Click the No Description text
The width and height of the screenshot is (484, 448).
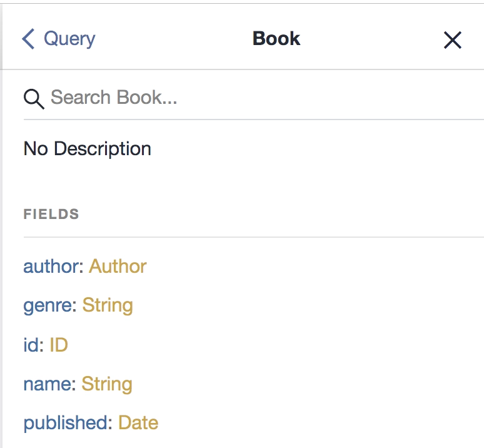pos(88,148)
